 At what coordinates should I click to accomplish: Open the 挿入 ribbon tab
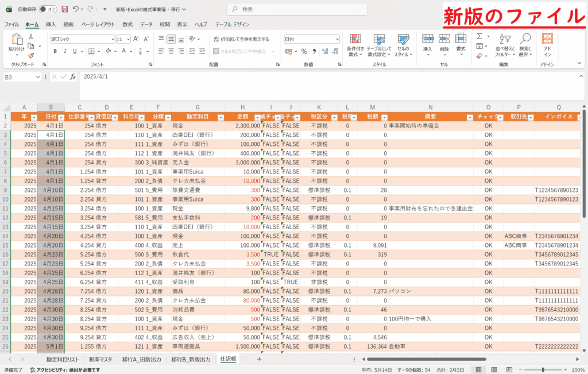click(x=51, y=25)
